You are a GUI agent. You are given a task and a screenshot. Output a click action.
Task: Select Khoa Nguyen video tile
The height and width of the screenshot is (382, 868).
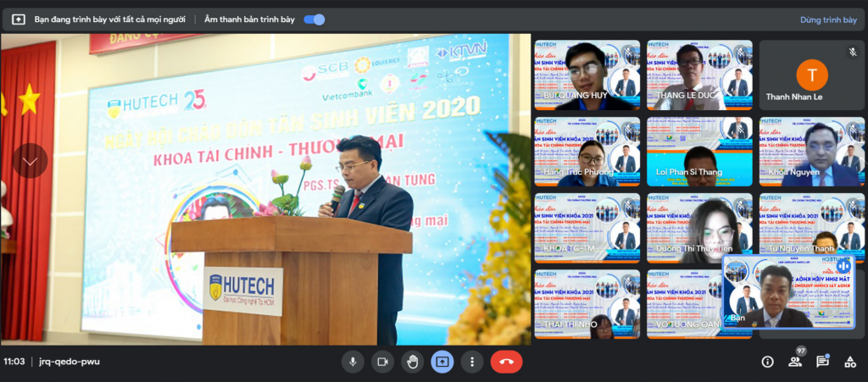[811, 152]
